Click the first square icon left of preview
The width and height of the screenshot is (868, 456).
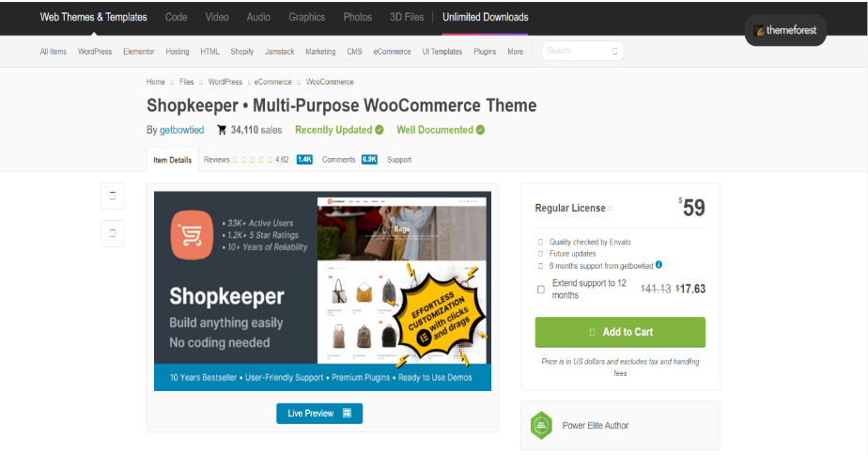click(113, 197)
